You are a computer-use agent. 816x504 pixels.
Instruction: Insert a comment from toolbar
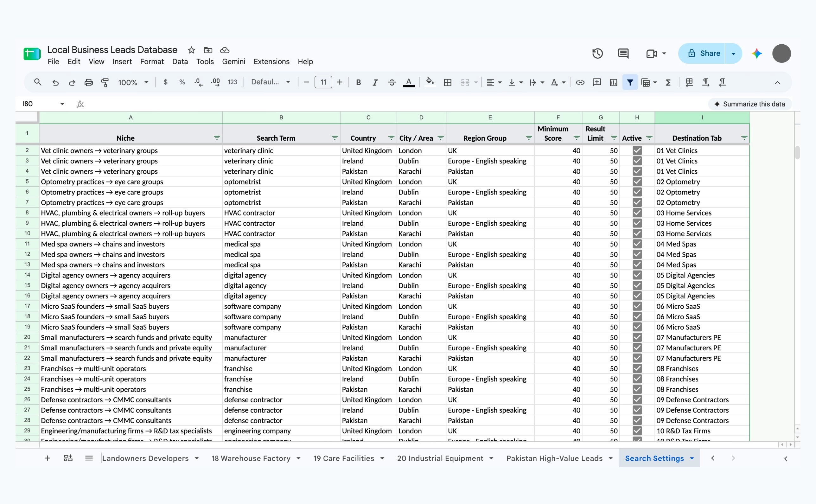597,82
